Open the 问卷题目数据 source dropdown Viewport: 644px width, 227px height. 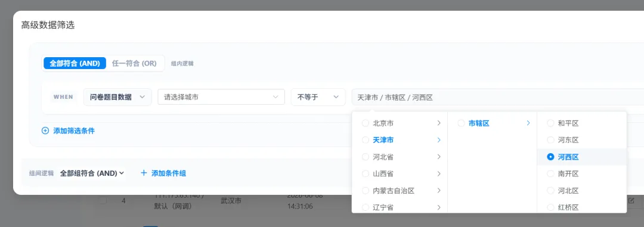(117, 97)
